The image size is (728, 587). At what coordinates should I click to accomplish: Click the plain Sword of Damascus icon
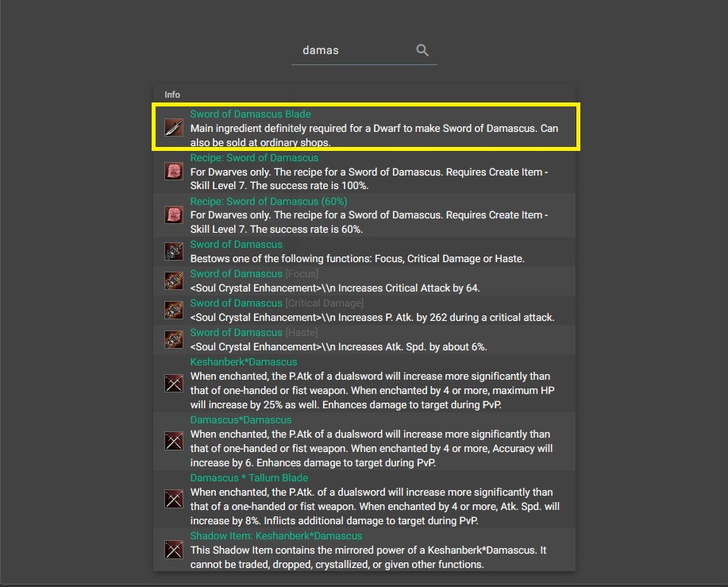pyautogui.click(x=174, y=252)
